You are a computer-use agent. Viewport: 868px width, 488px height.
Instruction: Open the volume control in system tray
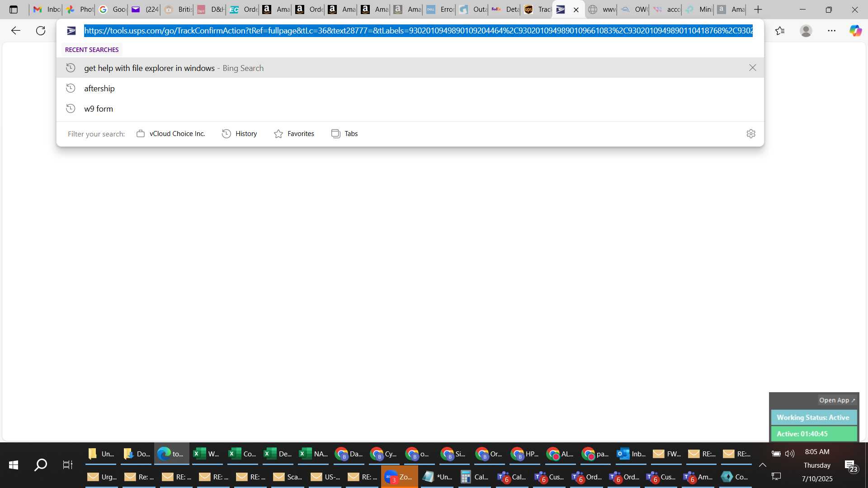[x=790, y=453]
